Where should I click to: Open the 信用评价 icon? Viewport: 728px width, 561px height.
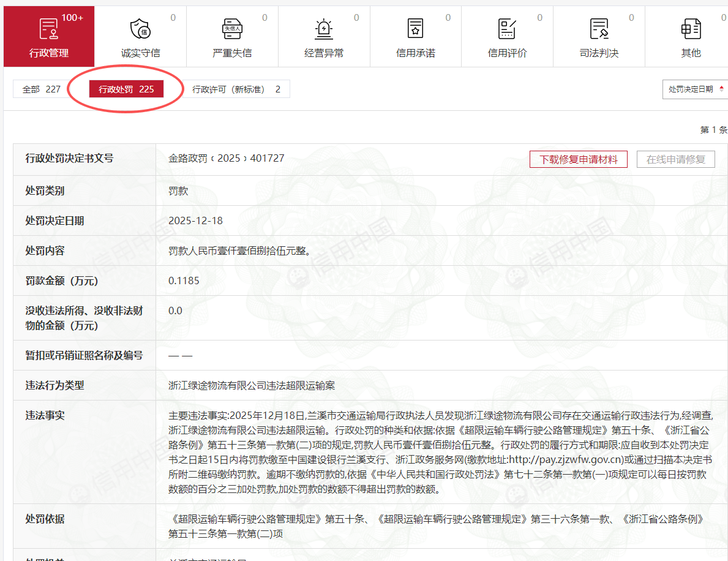coord(508,28)
